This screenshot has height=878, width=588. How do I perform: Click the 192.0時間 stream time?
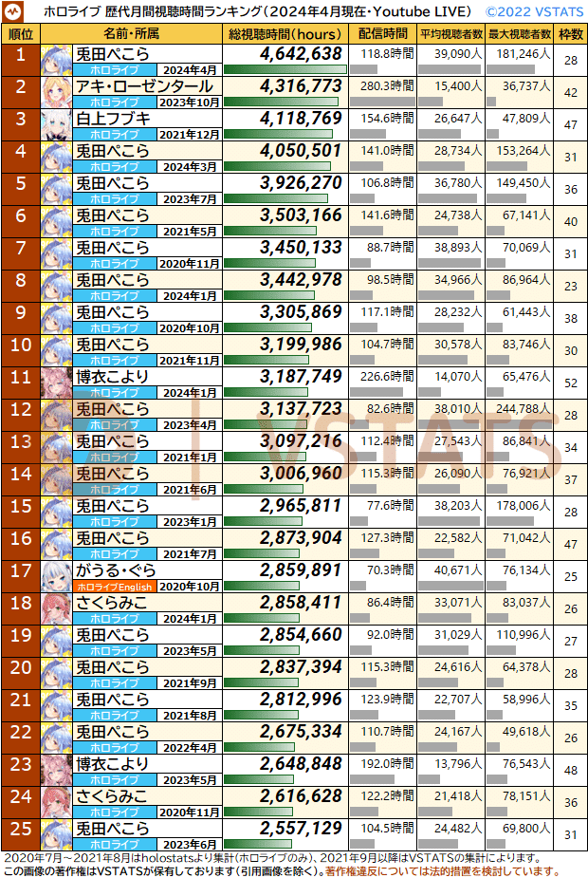click(387, 764)
